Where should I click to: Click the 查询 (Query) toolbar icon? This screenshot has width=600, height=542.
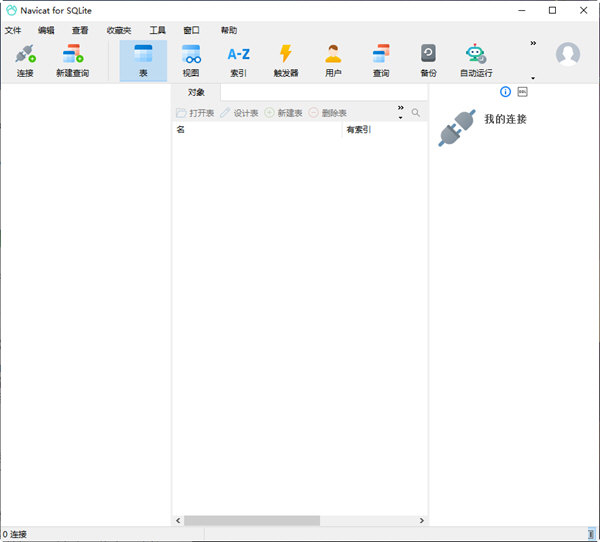[381, 61]
